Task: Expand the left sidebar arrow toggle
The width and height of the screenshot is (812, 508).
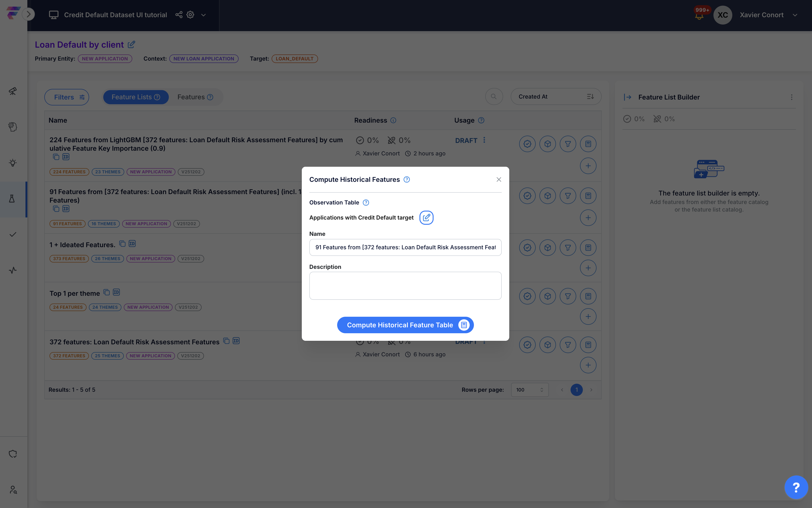Action: coord(29,14)
